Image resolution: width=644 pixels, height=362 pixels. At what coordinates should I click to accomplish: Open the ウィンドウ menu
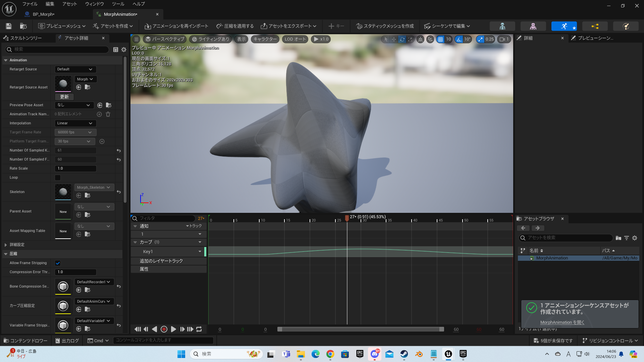[x=94, y=4]
